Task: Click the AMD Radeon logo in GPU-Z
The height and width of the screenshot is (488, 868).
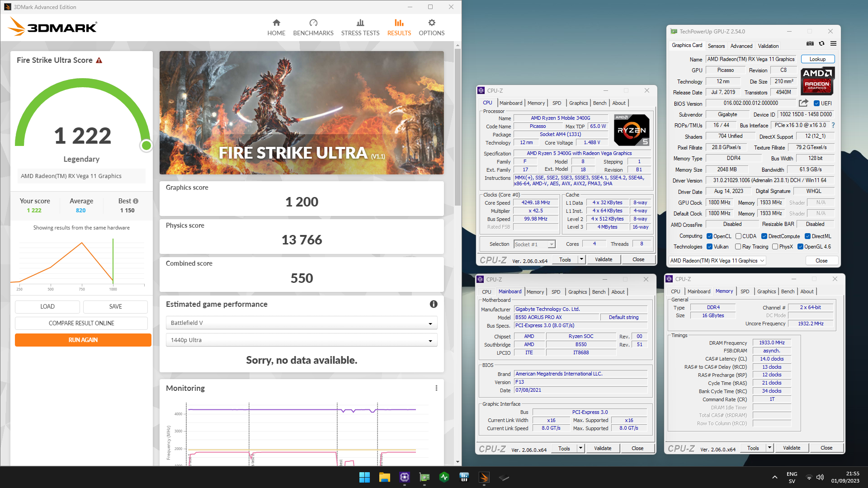Action: point(817,81)
